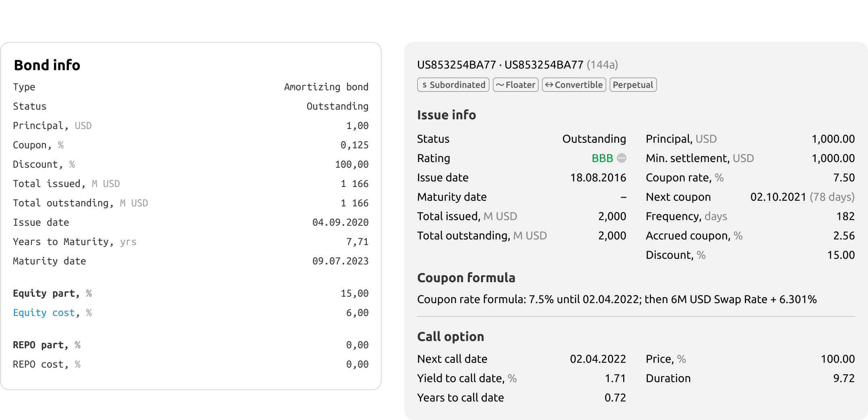Screen dimensions: 868x420
Task: Select the Perpetual tag
Action: click(633, 85)
